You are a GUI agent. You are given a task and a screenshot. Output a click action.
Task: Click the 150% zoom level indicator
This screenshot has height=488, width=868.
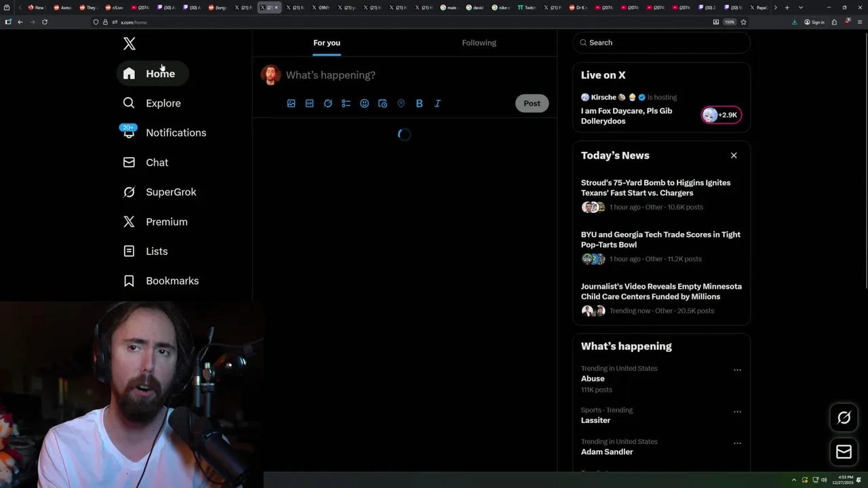pos(730,22)
